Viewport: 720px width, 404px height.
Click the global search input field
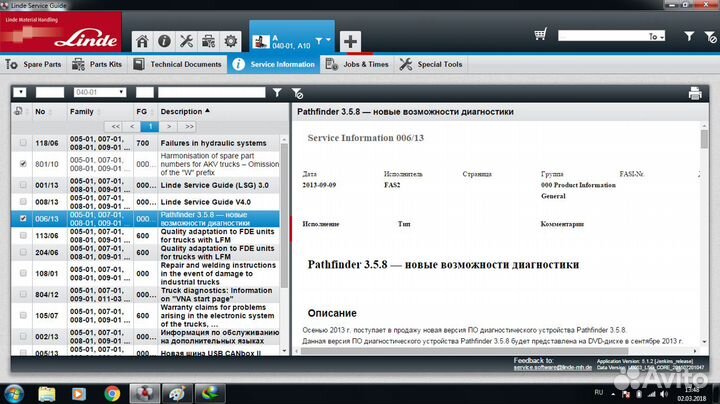point(603,36)
